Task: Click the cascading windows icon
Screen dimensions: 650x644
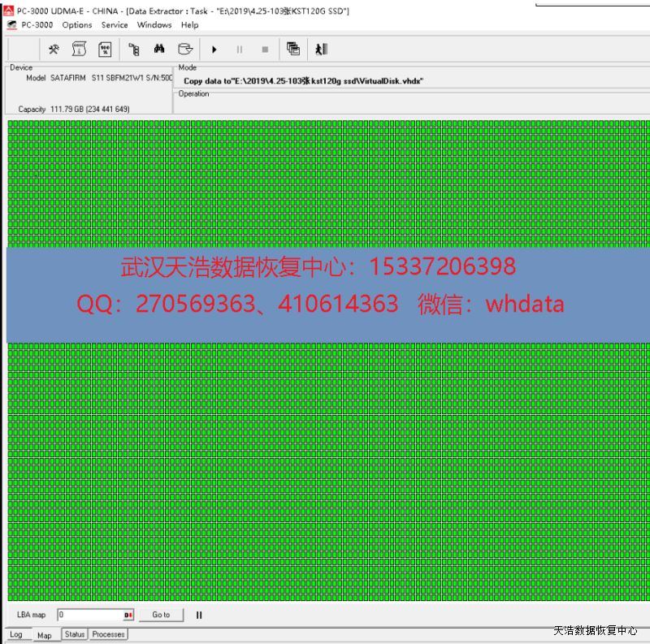Action: (x=293, y=50)
